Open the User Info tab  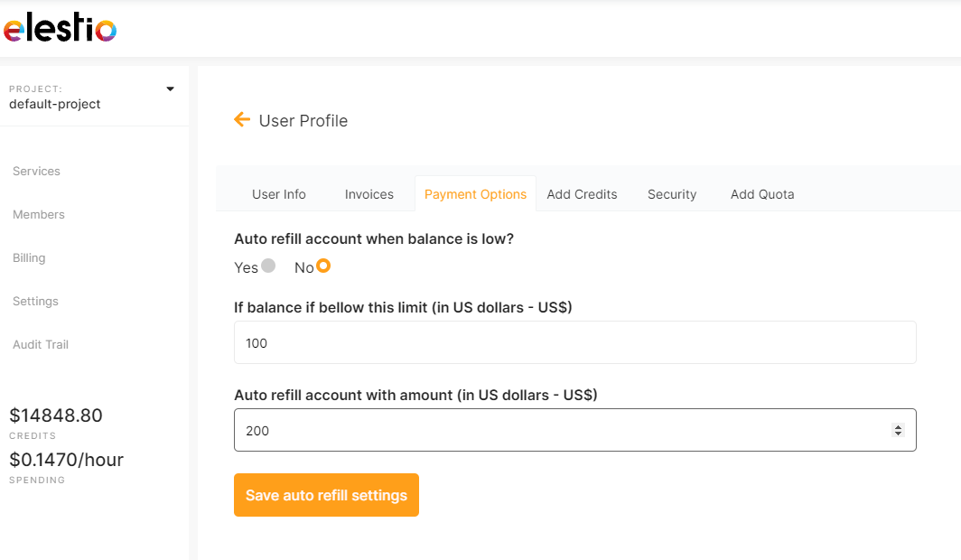pyautogui.click(x=278, y=194)
